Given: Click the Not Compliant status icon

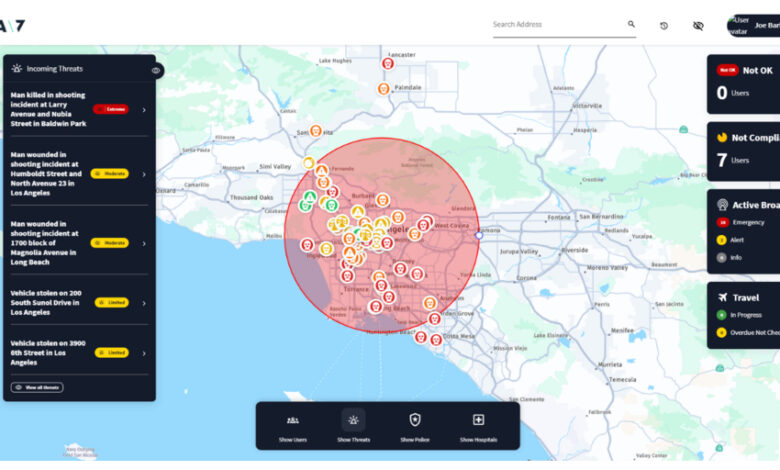Looking at the screenshot, I should (723, 138).
